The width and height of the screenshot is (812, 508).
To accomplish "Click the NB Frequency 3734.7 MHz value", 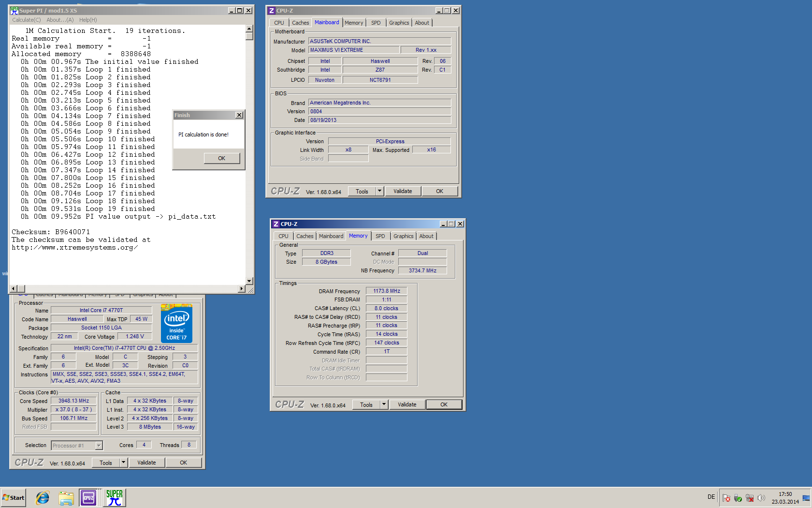I will (422, 270).
